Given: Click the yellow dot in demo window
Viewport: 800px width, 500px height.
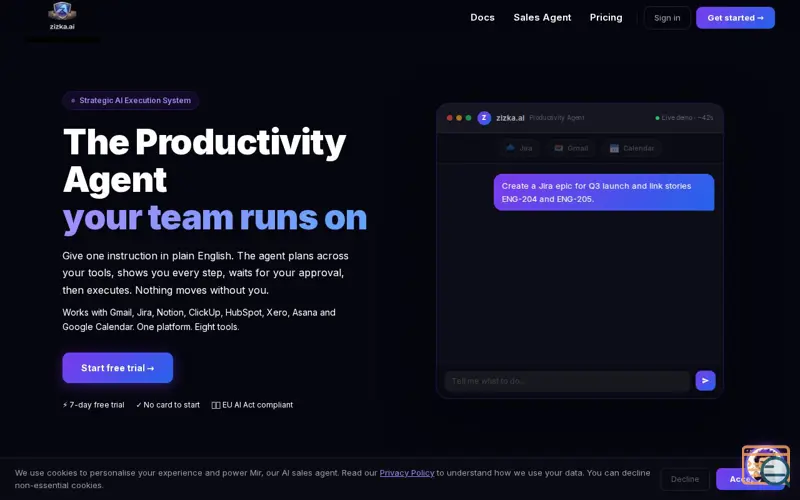Looking at the screenshot, I should tap(459, 118).
